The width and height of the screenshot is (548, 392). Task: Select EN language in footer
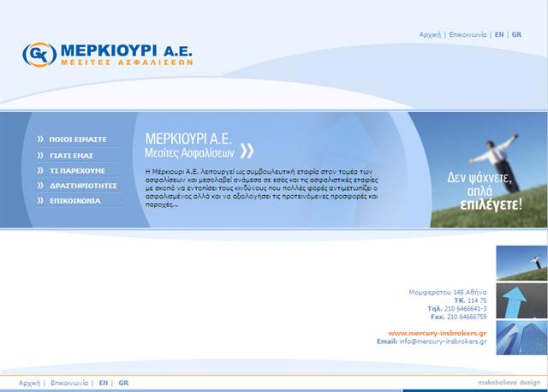click(104, 383)
